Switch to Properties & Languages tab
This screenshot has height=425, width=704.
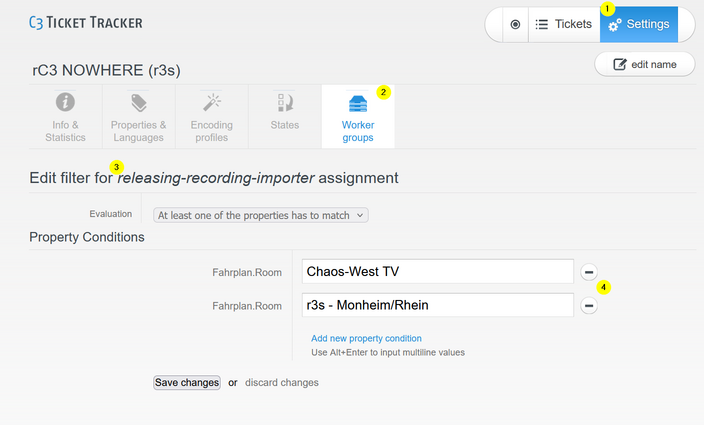pyautogui.click(x=138, y=117)
